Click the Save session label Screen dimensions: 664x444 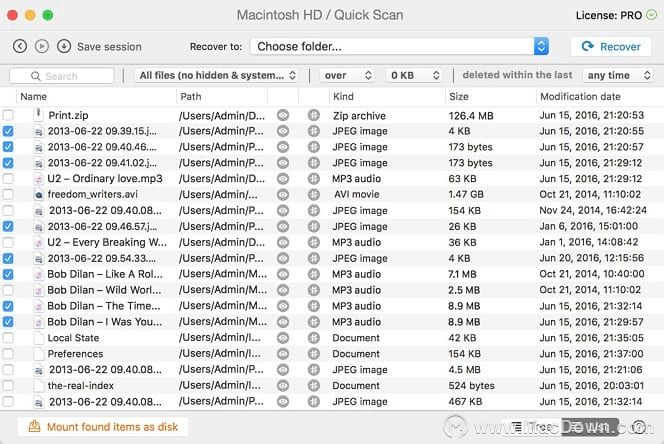tap(109, 47)
